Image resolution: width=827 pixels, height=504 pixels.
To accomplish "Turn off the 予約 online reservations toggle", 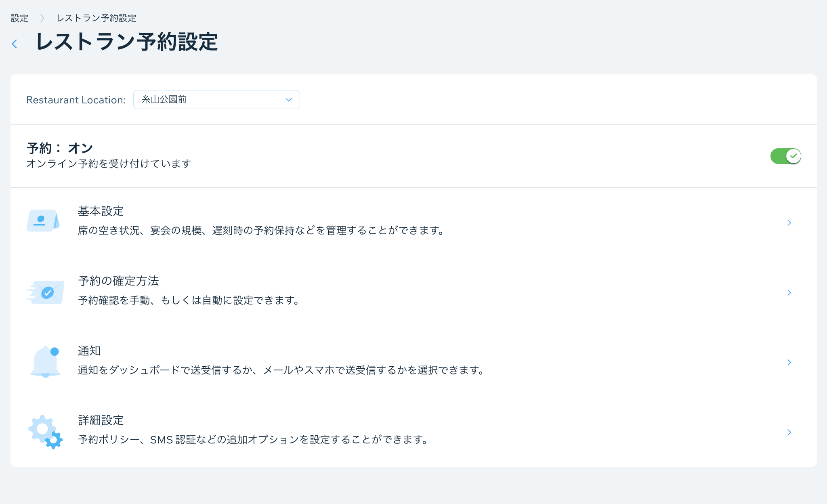I will 785,156.
